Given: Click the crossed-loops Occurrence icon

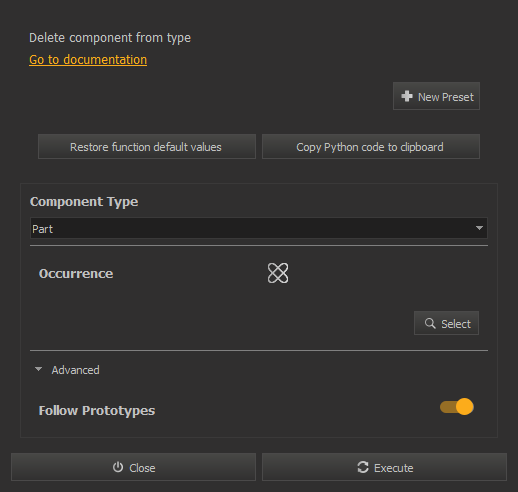Looking at the screenshot, I should (x=278, y=273).
